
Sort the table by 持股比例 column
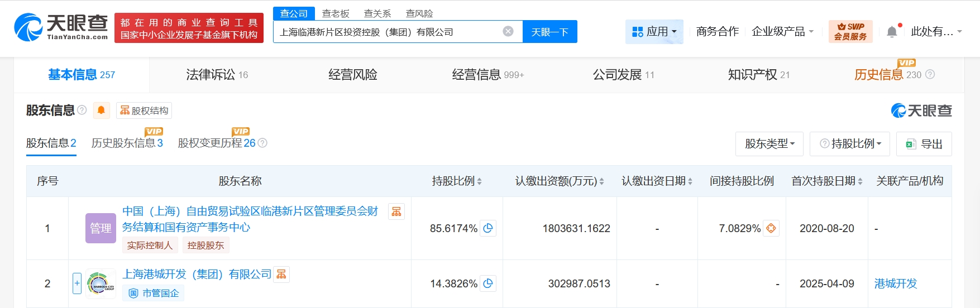pos(456,181)
